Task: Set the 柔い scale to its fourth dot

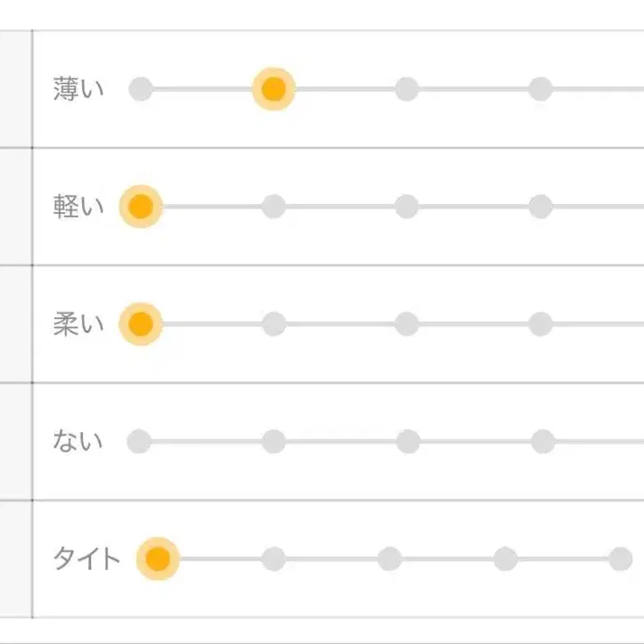Action: (x=540, y=324)
